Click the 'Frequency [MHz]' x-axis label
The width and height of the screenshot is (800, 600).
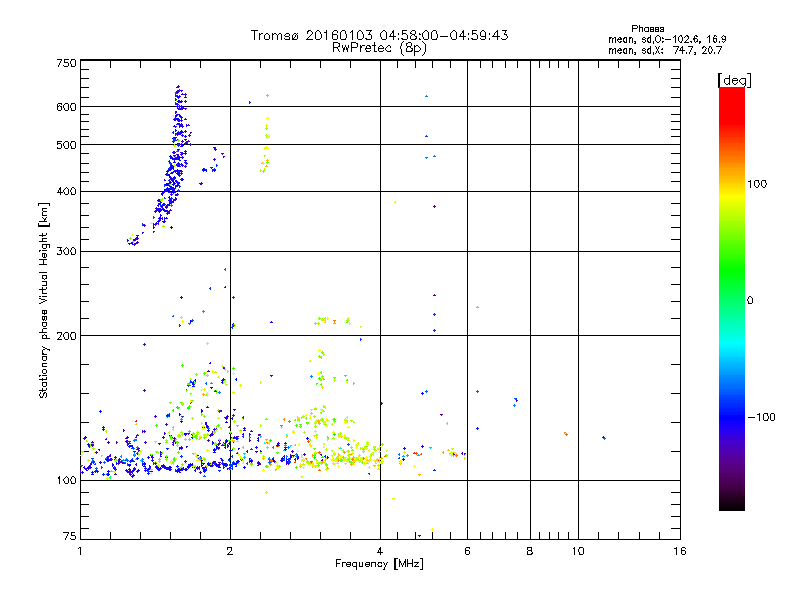pyautogui.click(x=379, y=564)
